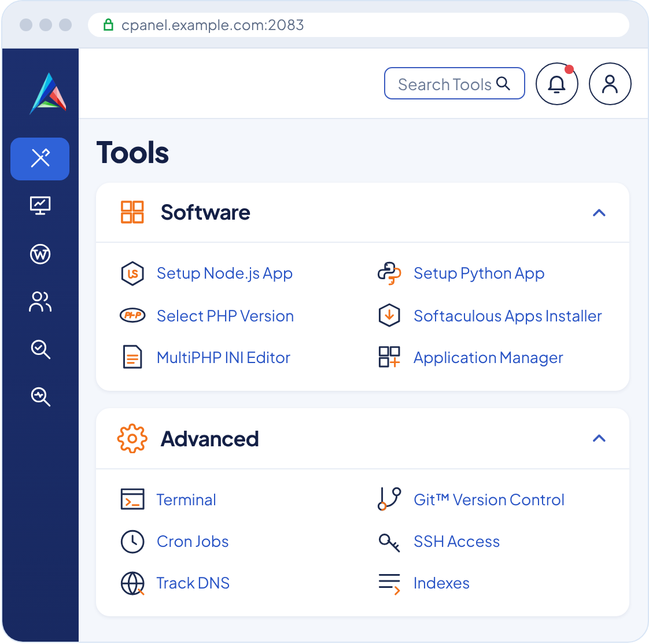Click the Advanced gear icon
Screen dimensions: 649x644
(132, 438)
